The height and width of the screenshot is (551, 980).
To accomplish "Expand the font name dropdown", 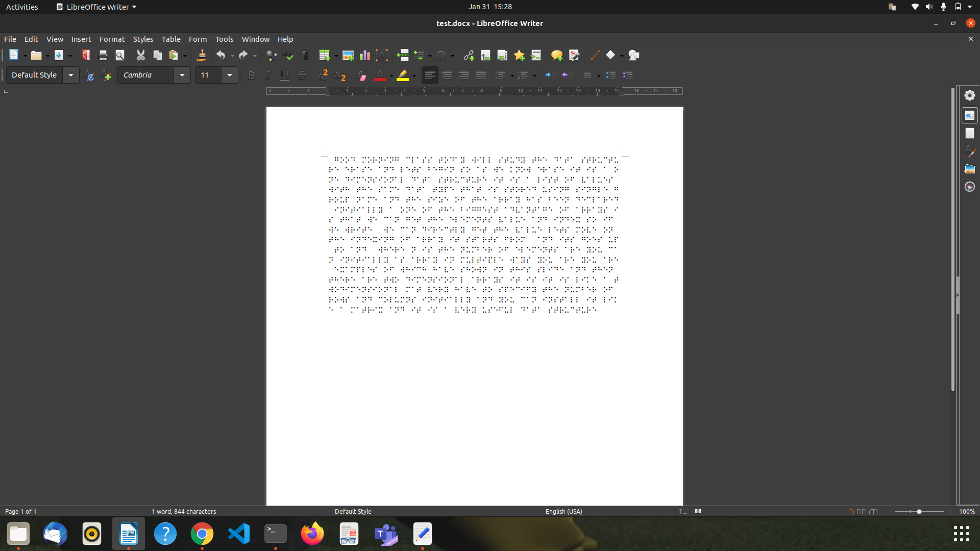I will tap(182, 75).
